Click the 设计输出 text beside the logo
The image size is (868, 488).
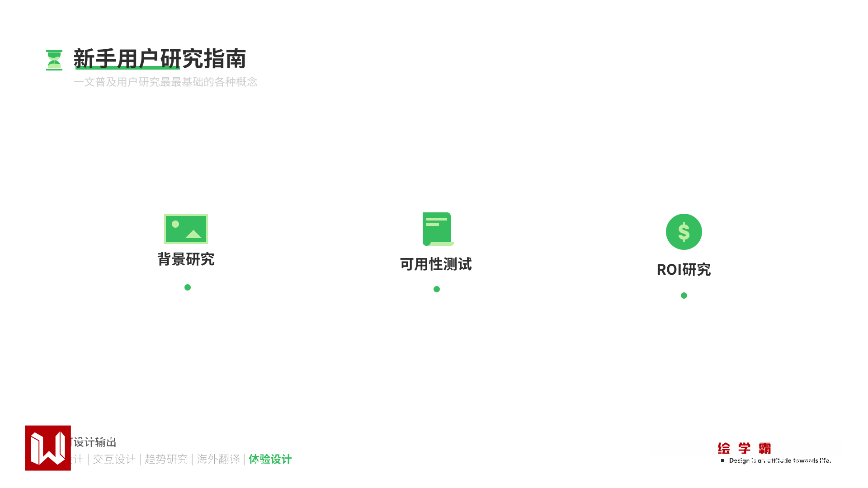tap(94, 442)
